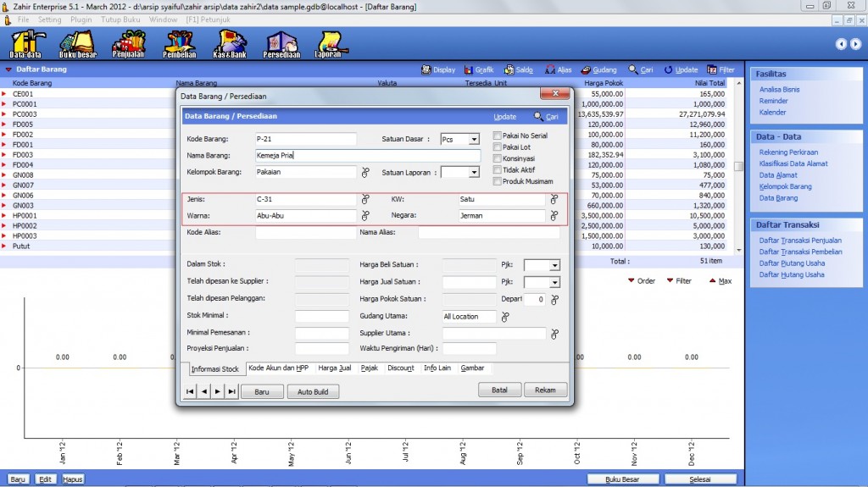Open the Laporan module icon

click(328, 44)
